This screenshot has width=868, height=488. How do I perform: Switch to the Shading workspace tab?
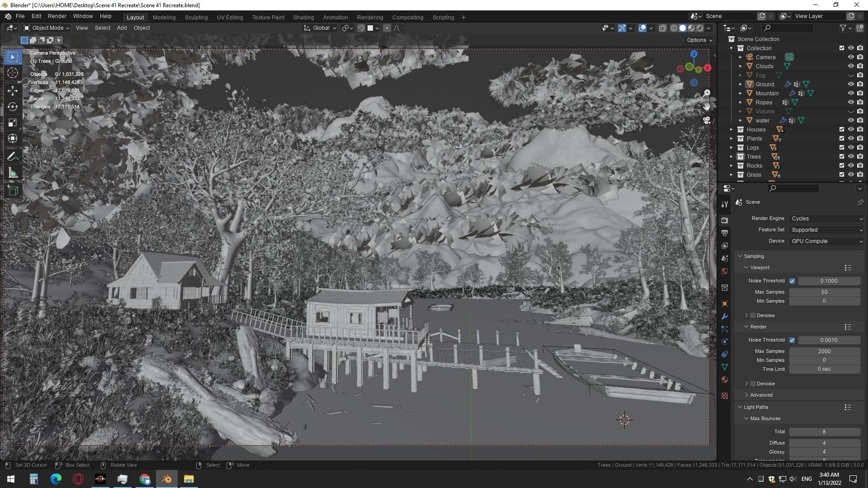303,17
